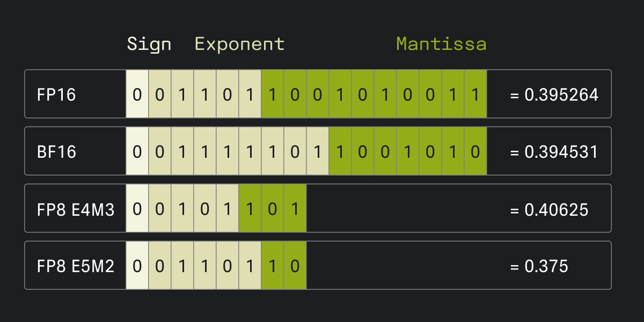The image size is (644, 322).
Task: Select the BF16 row label
Action: click(56, 152)
